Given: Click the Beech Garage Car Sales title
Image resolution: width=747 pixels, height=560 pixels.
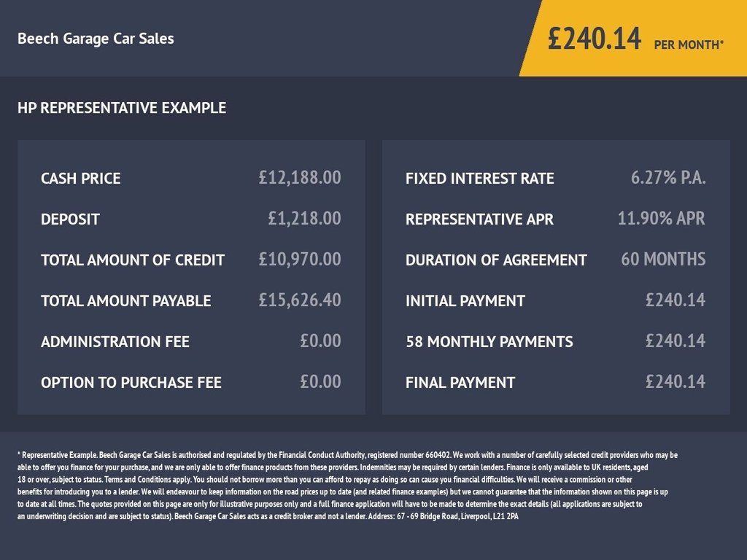Looking at the screenshot, I should 96,39.
